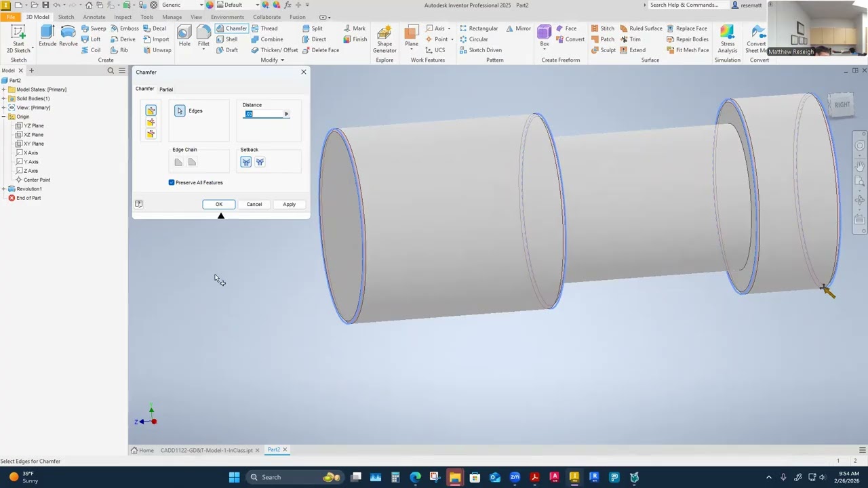The height and width of the screenshot is (488, 868).
Task: Choose the first Setback option
Action: pos(245,162)
